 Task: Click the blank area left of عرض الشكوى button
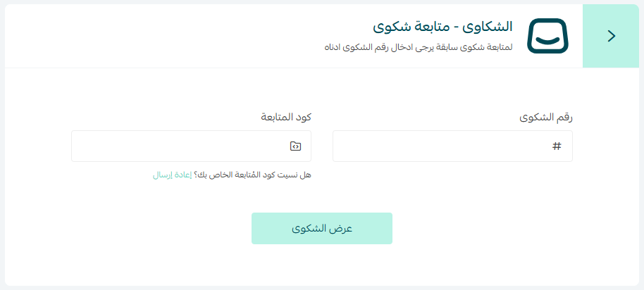point(141,229)
